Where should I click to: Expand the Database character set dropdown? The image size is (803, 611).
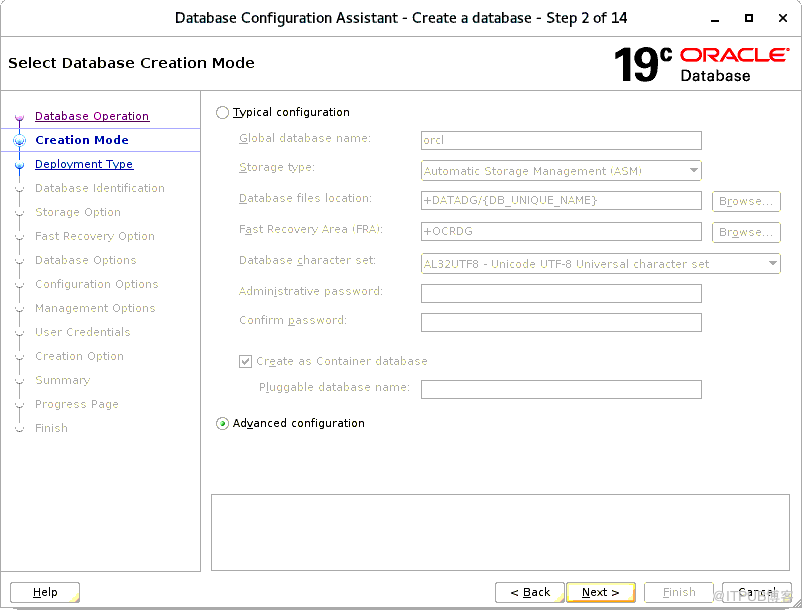pos(600,264)
